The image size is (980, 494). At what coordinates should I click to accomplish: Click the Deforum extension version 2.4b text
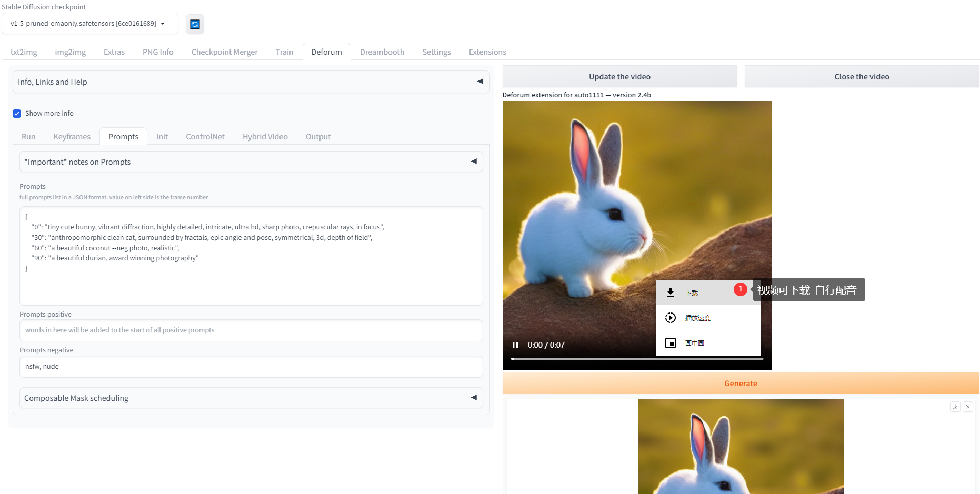577,95
